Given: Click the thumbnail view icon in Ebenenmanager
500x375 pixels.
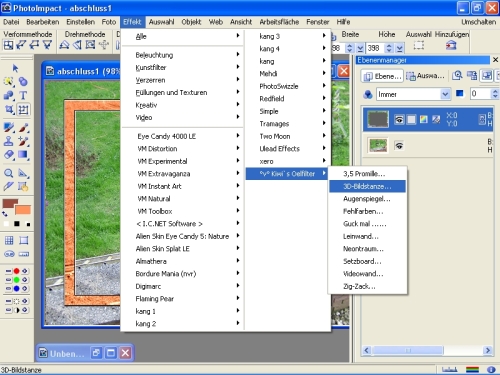Looking at the screenshot, I should [x=487, y=76].
